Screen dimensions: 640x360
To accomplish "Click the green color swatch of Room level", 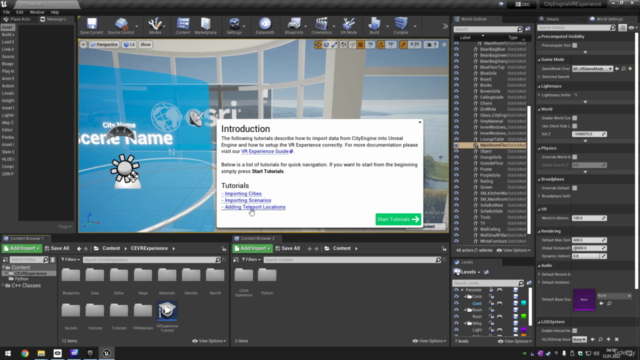I will 524,316.
